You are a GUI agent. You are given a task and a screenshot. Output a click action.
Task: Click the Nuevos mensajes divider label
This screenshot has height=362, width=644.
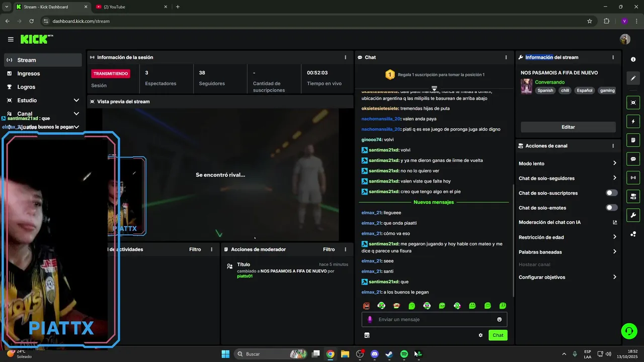coord(433,202)
